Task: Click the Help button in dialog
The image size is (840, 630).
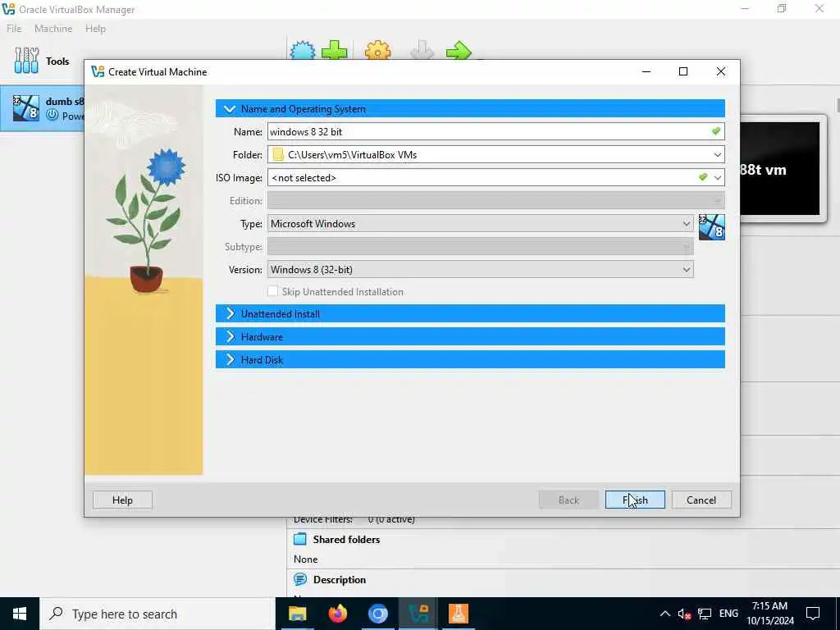Action: [x=122, y=500]
